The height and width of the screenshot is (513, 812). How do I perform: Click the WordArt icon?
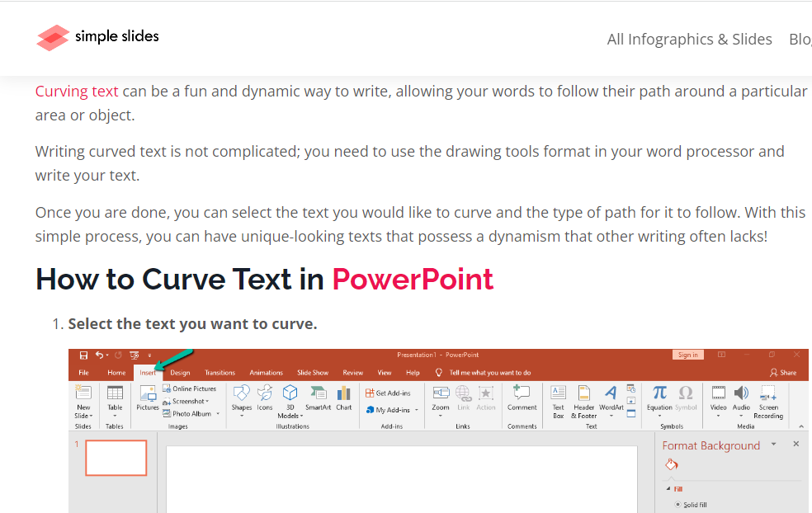click(x=611, y=393)
